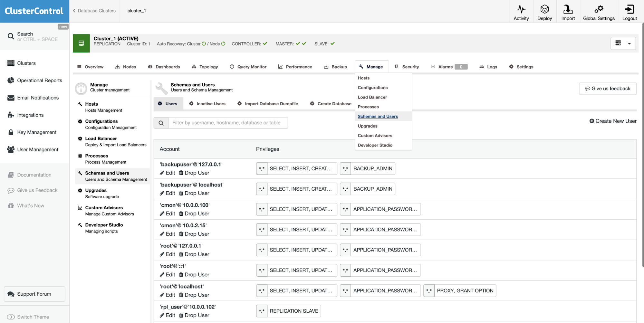This screenshot has height=323, width=644.
Task: Open the cluster actions dropdown menu
Action: 623,43
